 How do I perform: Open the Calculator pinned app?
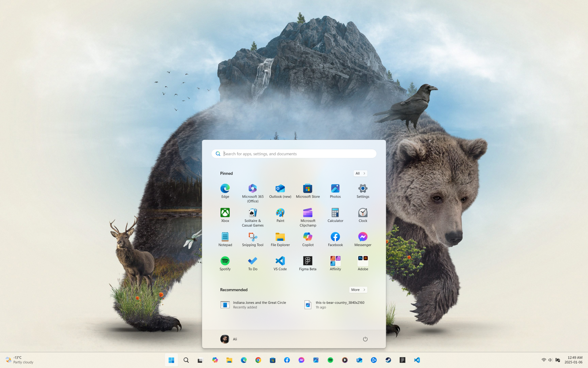pyautogui.click(x=335, y=216)
